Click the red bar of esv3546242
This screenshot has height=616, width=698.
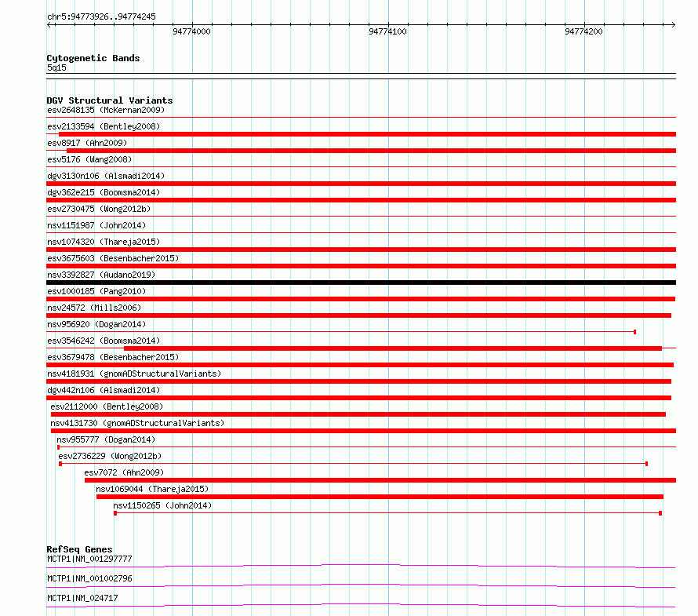tap(393, 348)
